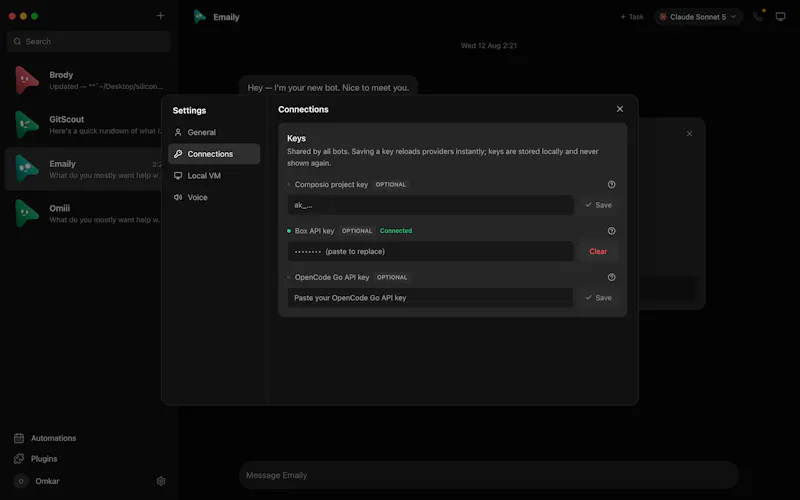Screen dimensions: 800x500
Task: Focus the OpenCode Go API key field
Action: [430, 298]
